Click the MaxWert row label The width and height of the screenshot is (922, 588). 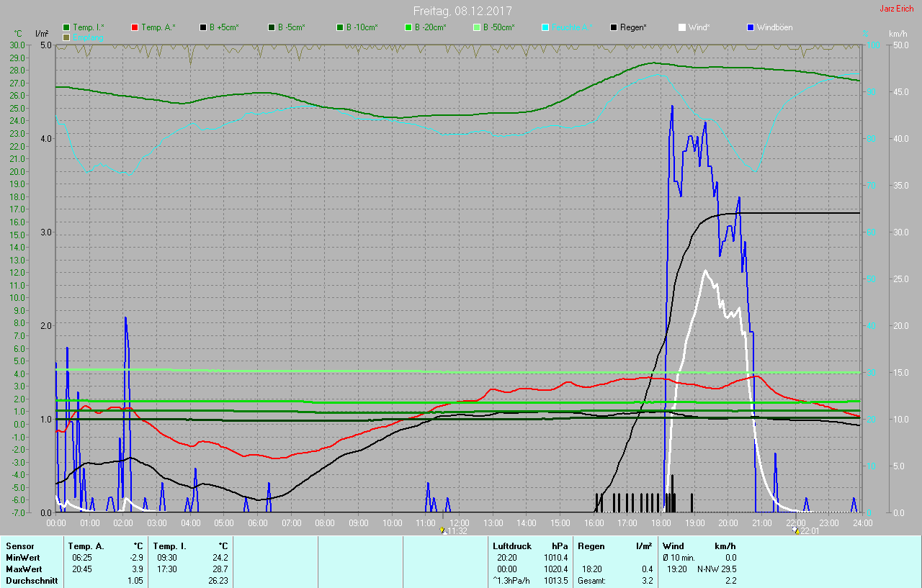click(x=23, y=569)
